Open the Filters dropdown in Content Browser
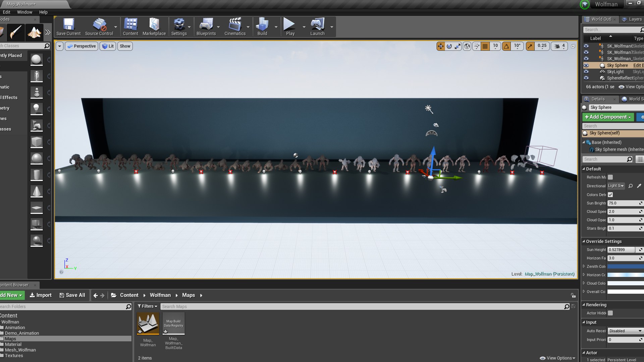Image resolution: width=644 pixels, height=362 pixels. pyautogui.click(x=147, y=306)
